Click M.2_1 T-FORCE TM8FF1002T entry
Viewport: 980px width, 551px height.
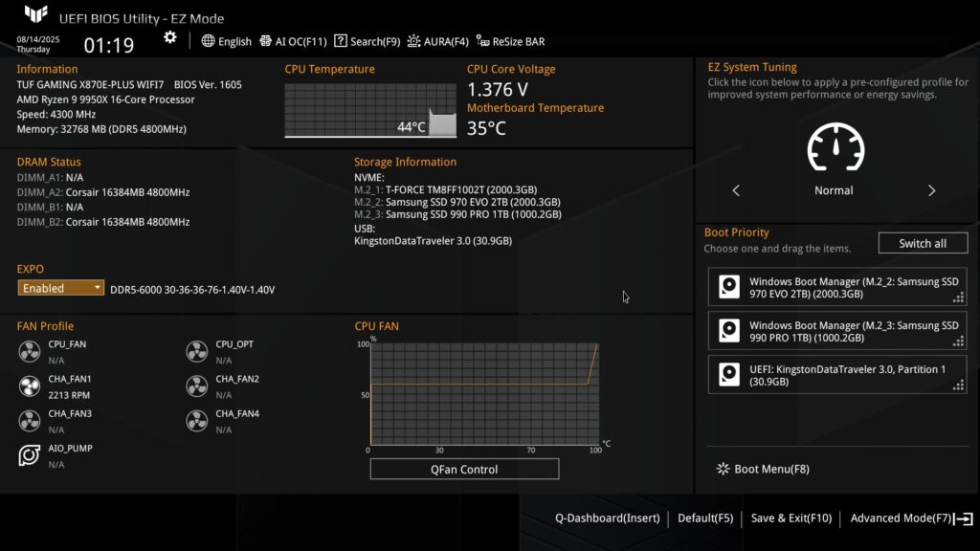click(x=446, y=190)
